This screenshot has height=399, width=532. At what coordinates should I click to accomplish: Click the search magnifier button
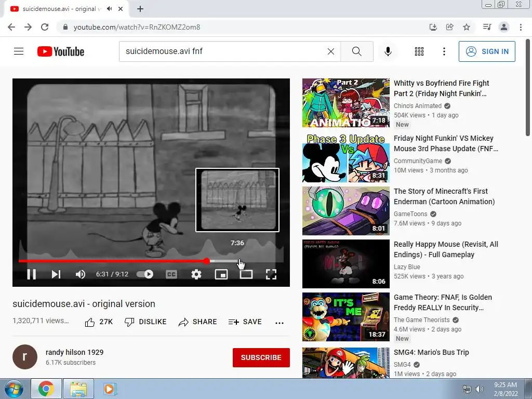(x=356, y=51)
